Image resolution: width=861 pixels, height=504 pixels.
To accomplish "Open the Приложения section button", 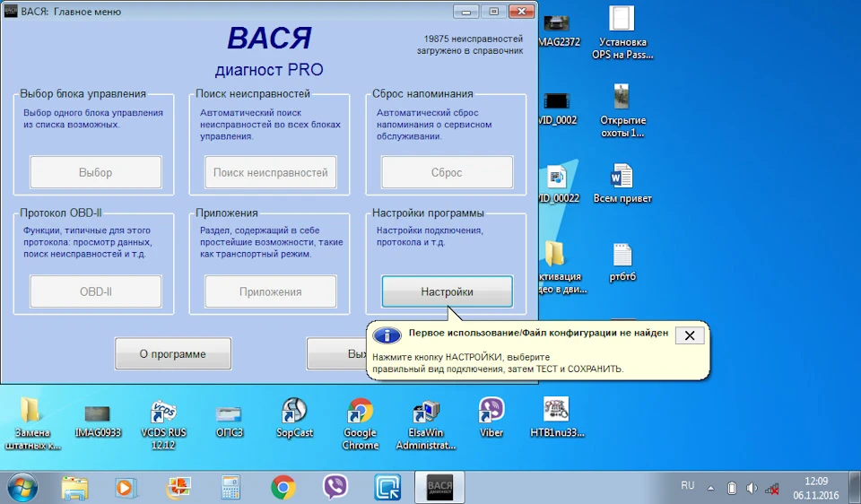I will (x=270, y=291).
